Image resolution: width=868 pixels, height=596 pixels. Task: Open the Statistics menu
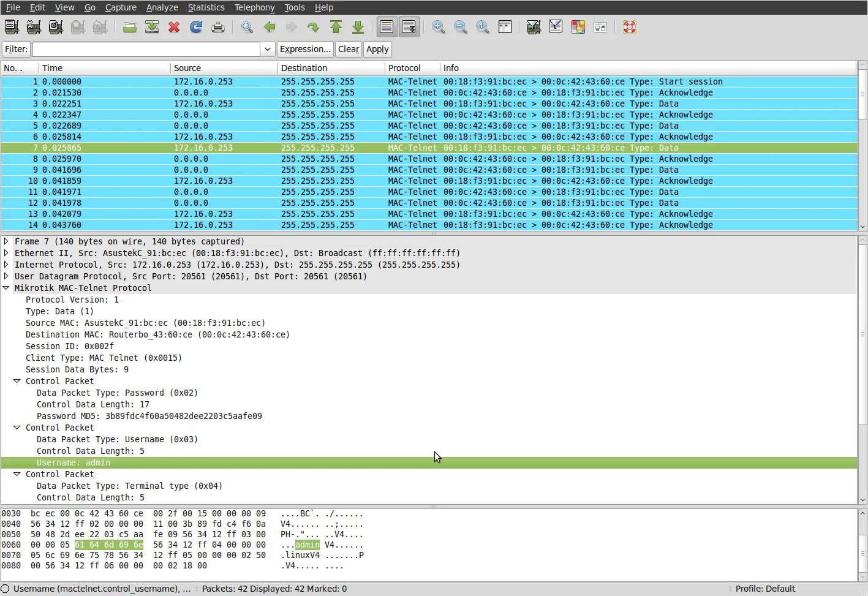click(206, 7)
